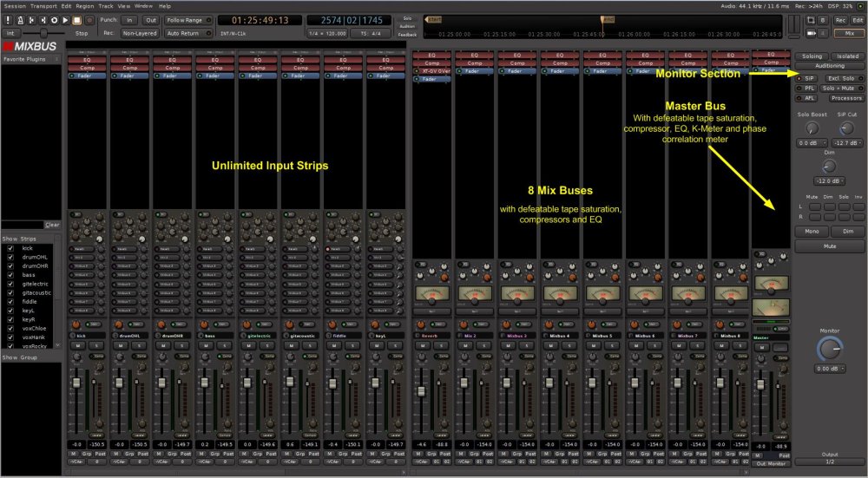Switch to the Rec window tab
This screenshot has width=868, height=478.
[x=840, y=20]
